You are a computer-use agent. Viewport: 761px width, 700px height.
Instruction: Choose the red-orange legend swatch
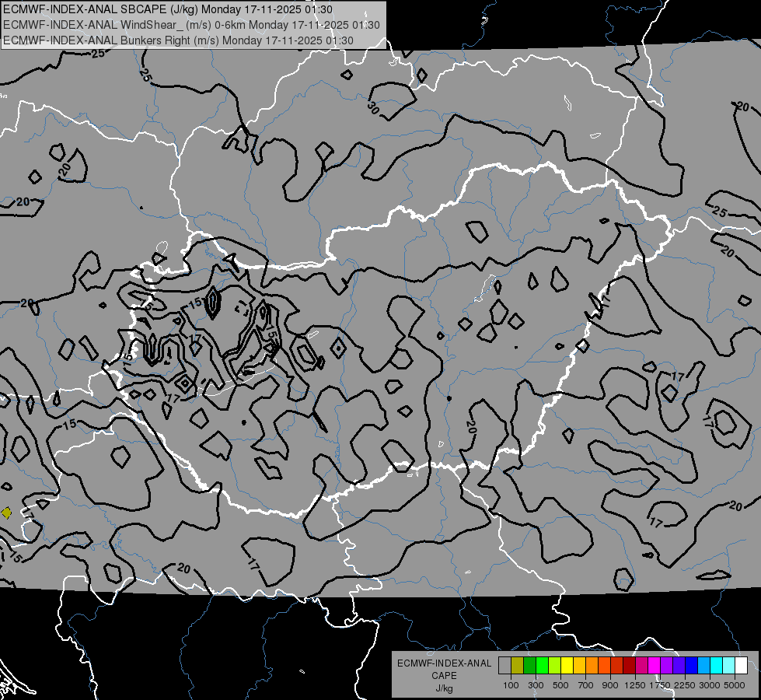pos(604,666)
